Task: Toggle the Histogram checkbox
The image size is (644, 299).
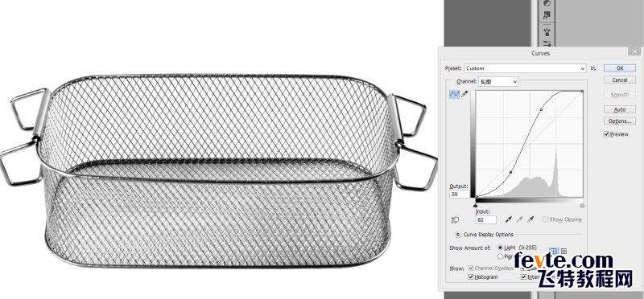Action: (471, 276)
